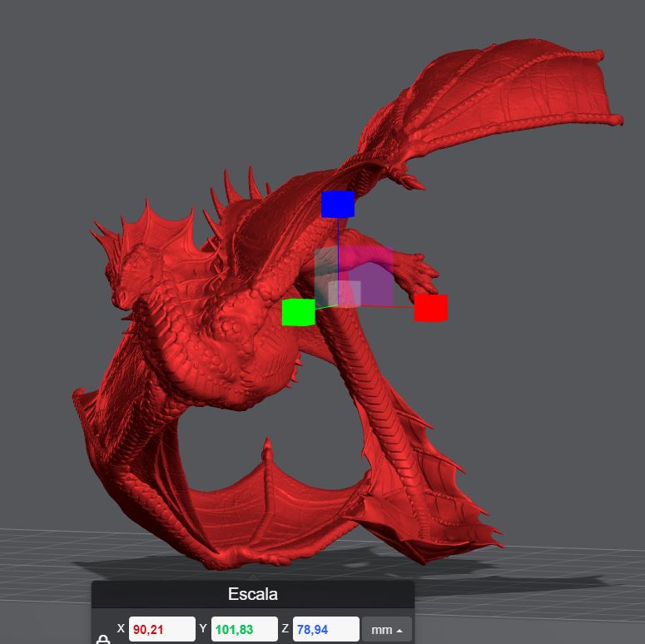Viewport: 645px width, 644px height.
Task: Click the Y scale value field 101,83
Action: pyautogui.click(x=245, y=629)
